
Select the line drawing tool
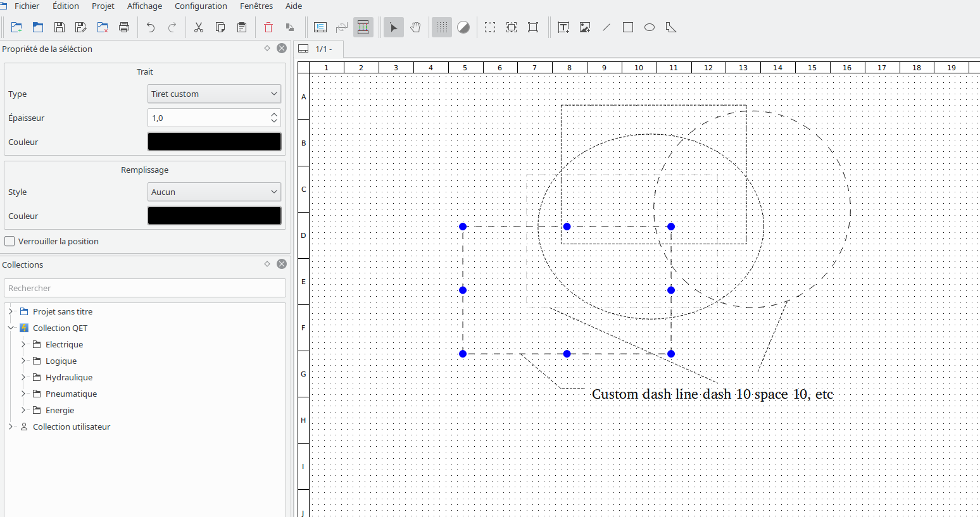pyautogui.click(x=606, y=27)
